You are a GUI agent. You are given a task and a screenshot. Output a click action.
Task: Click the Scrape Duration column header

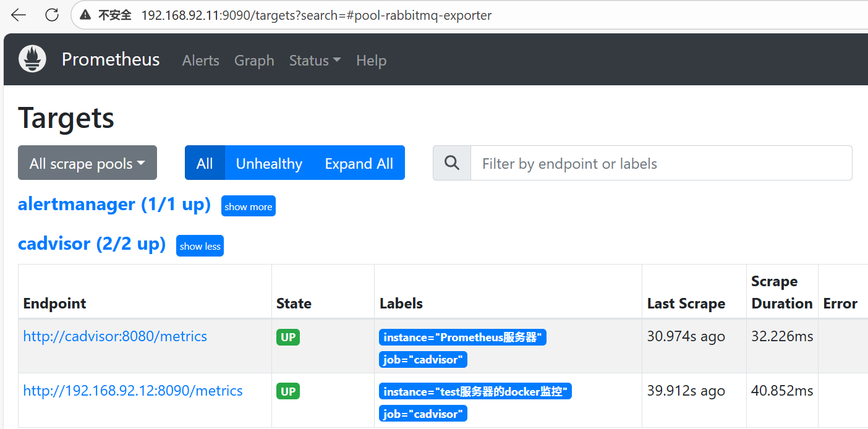(x=782, y=292)
